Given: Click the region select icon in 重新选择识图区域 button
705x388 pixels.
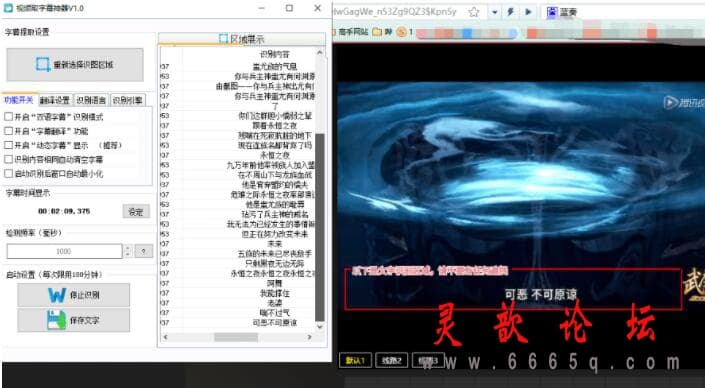Looking at the screenshot, I should coord(43,64).
